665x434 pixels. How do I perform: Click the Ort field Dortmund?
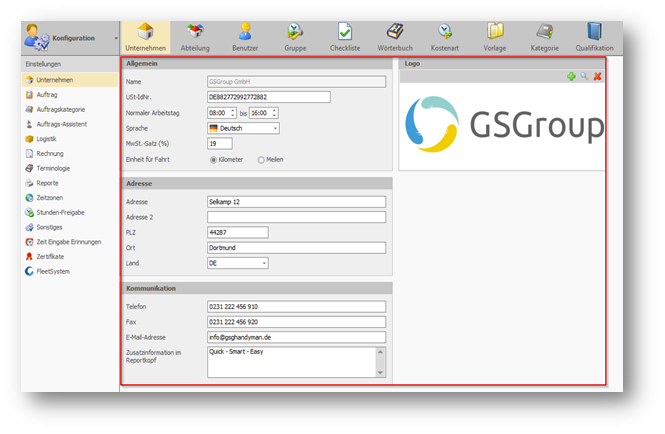tap(296, 248)
